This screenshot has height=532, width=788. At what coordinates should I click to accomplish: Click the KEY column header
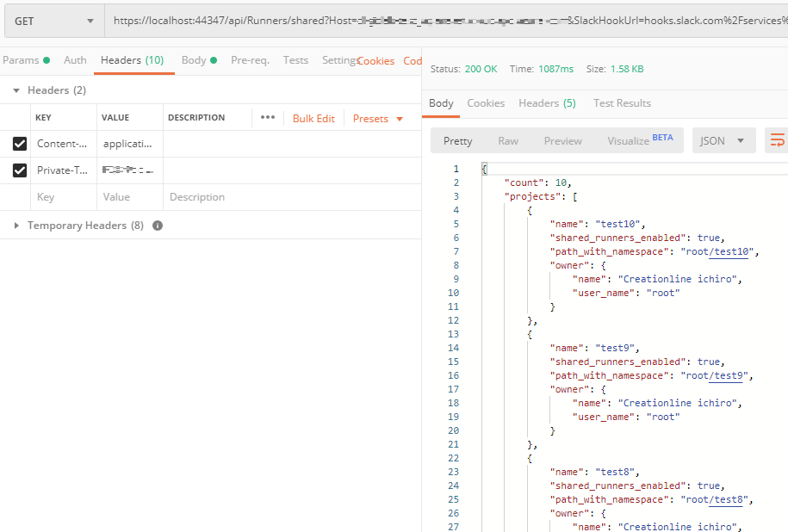(x=43, y=118)
